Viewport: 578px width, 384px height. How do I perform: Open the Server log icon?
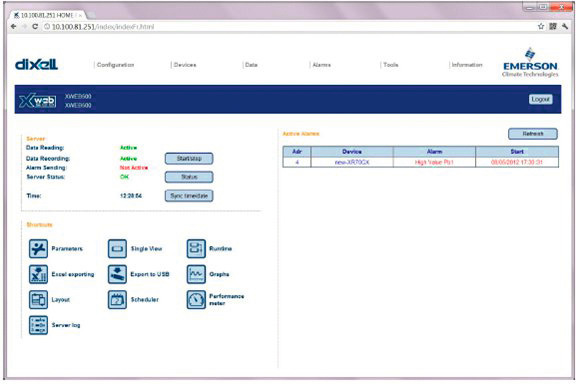click(38, 325)
